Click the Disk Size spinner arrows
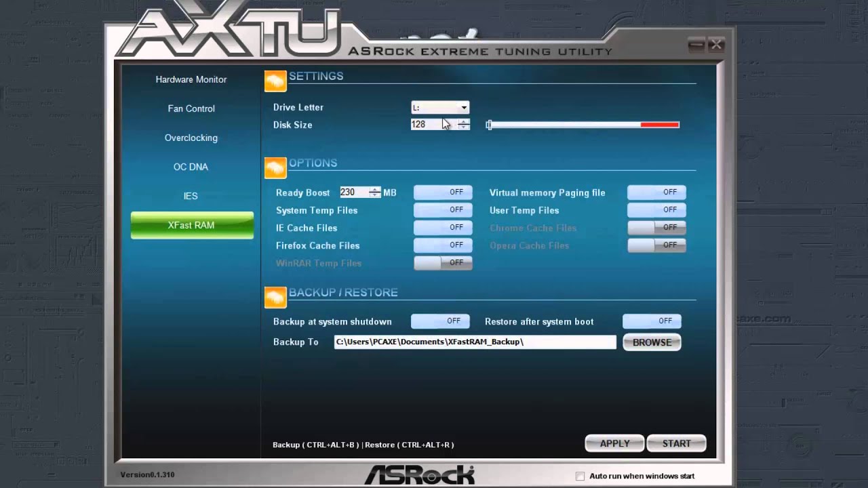Screen dimensions: 868x488 click(x=464, y=125)
